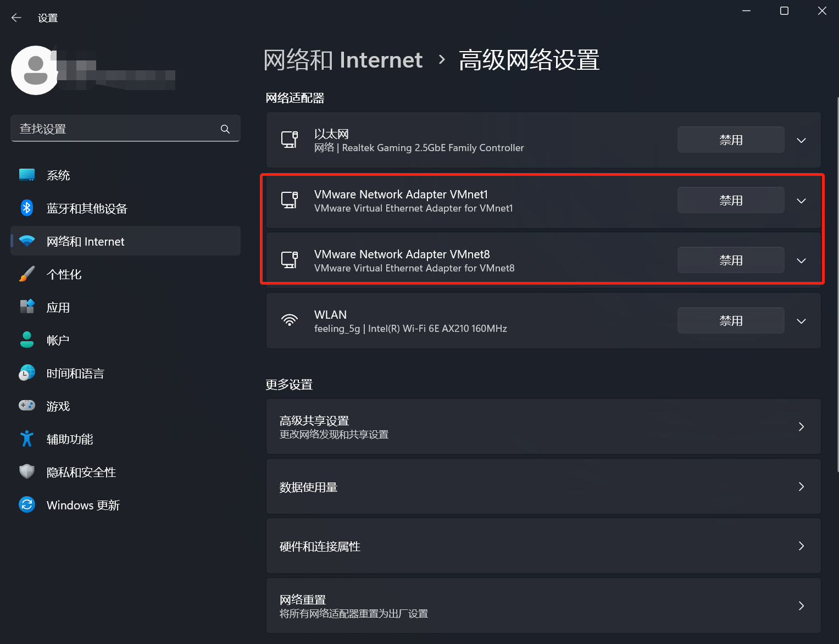This screenshot has width=839, height=644.
Task: Click the WLAN wireless signal icon
Action: pos(290,321)
